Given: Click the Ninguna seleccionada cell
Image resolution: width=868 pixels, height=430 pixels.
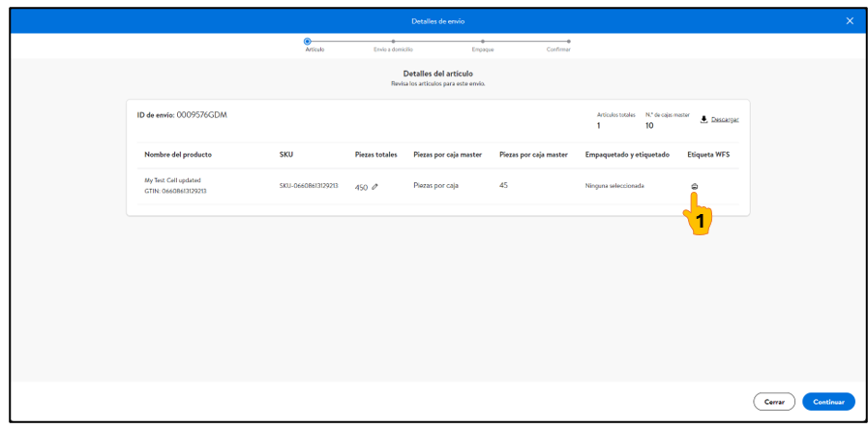Looking at the screenshot, I should pyautogui.click(x=614, y=186).
